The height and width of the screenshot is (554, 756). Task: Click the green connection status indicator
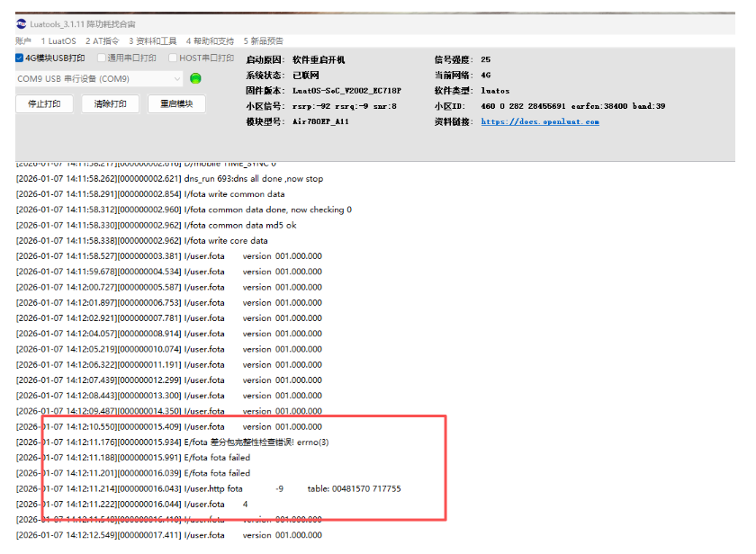point(195,78)
